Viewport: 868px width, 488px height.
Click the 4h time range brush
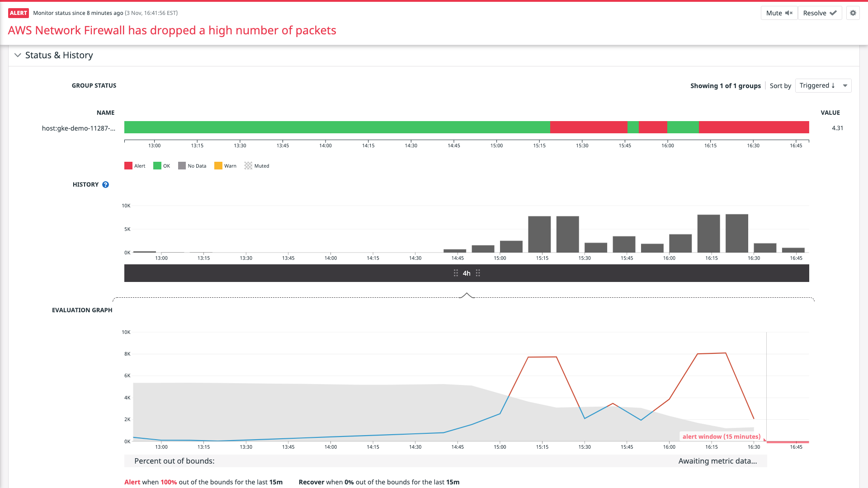[x=467, y=273]
